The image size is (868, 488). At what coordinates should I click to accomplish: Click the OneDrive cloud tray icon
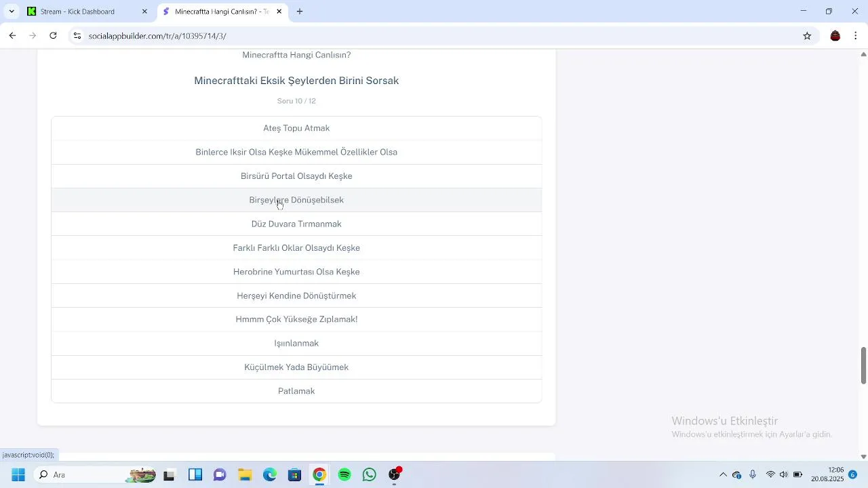pos(737,474)
